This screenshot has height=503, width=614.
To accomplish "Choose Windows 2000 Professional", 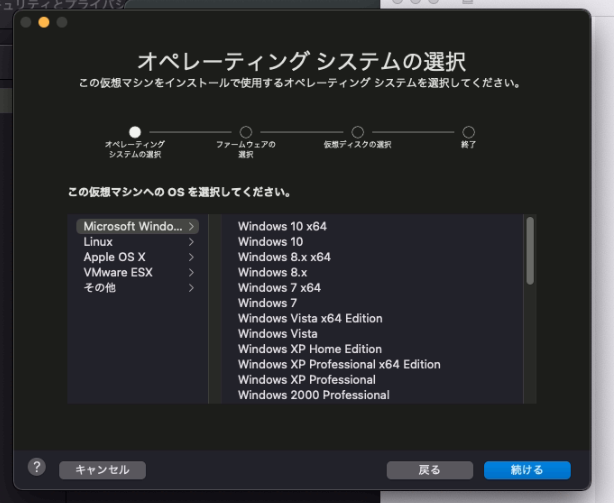I will tap(314, 395).
